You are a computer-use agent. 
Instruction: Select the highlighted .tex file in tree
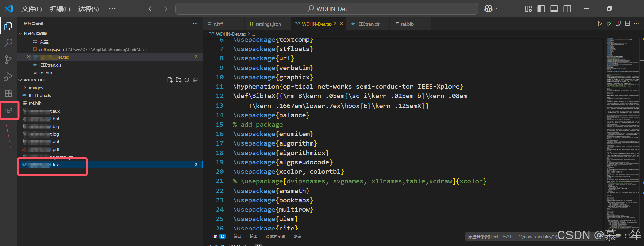click(x=110, y=165)
